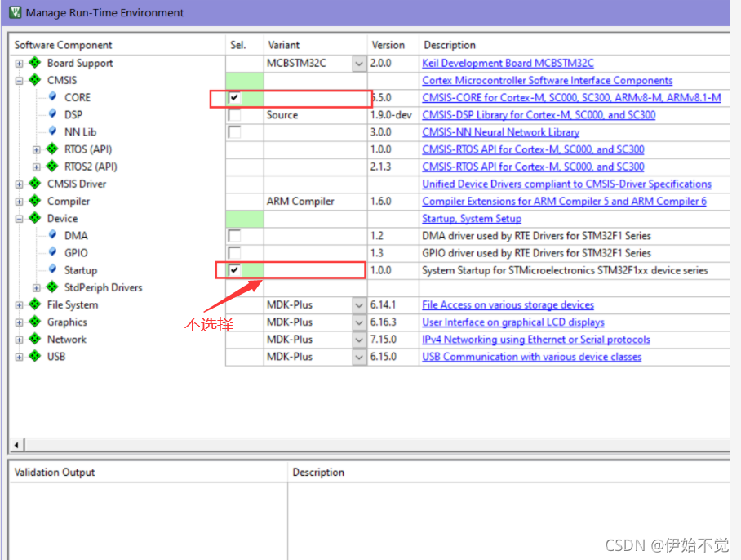Image resolution: width=741 pixels, height=560 pixels.
Task: Click the Device green diamond icon
Action: pyautogui.click(x=35, y=218)
